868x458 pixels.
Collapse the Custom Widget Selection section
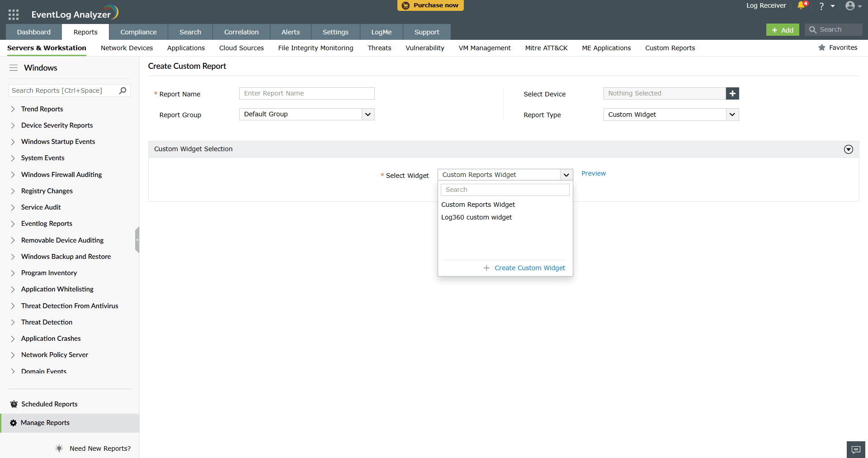(x=849, y=149)
